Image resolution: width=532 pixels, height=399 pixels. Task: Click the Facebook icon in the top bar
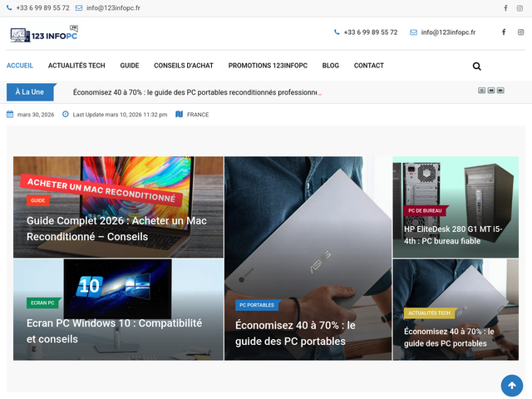pos(505,8)
